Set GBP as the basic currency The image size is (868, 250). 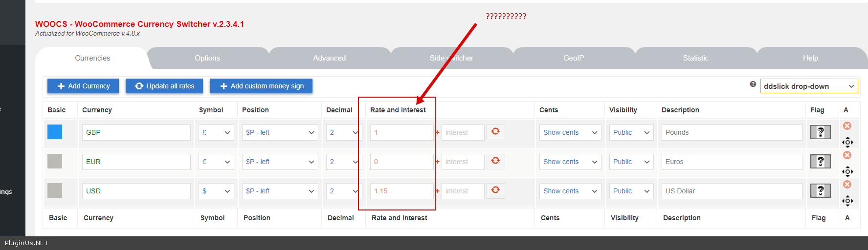[x=55, y=132]
